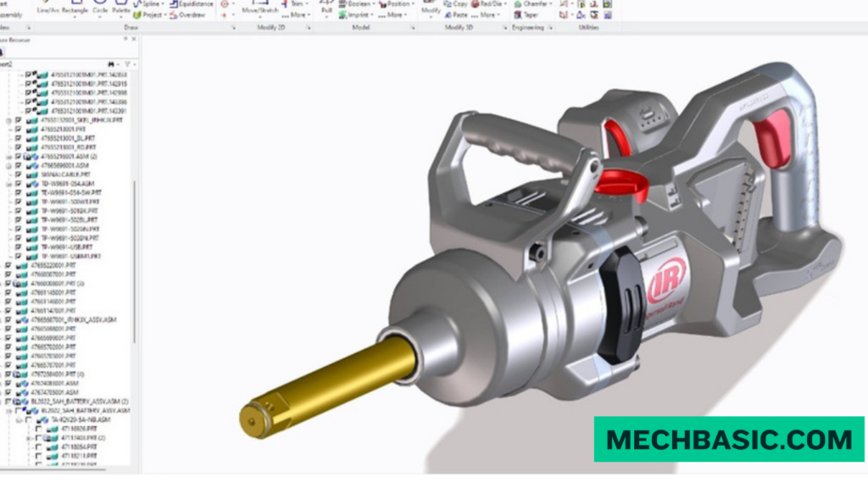Expand the 47655216001.ASM (2) node

coord(8,157)
